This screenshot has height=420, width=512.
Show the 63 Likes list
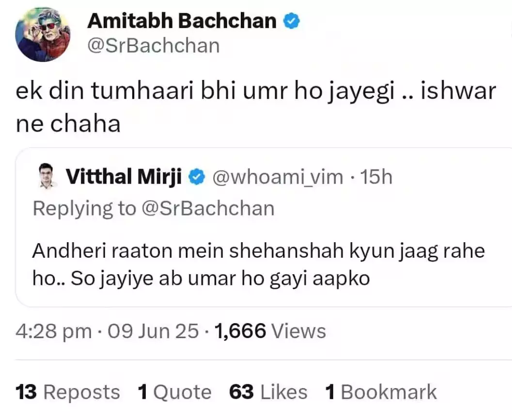click(268, 392)
